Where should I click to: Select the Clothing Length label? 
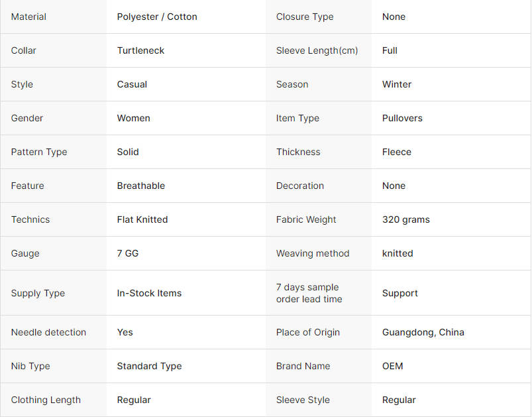click(46, 400)
